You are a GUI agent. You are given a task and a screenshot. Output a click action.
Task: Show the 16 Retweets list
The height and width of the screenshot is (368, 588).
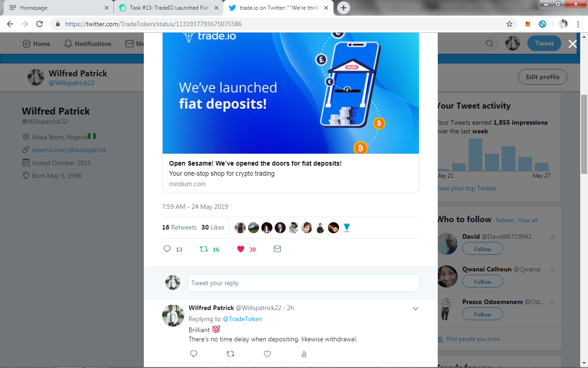coord(179,227)
